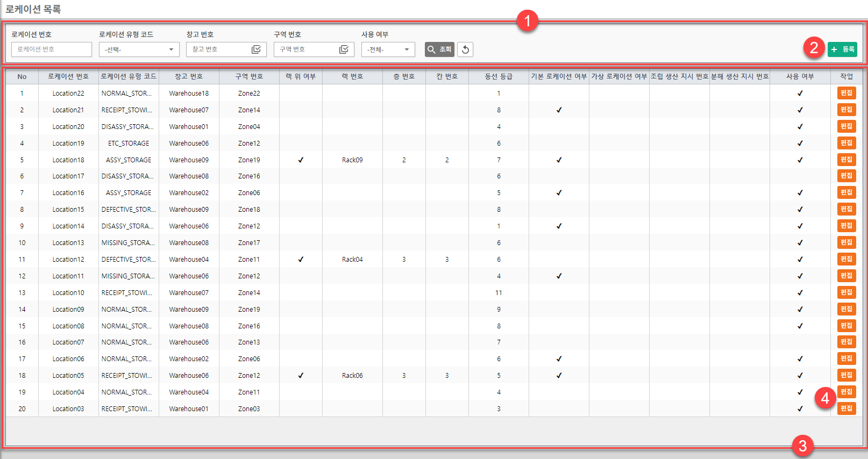The width and height of the screenshot is (868, 459).
Task: Click the 창고 번호 column header
Action: click(x=189, y=76)
